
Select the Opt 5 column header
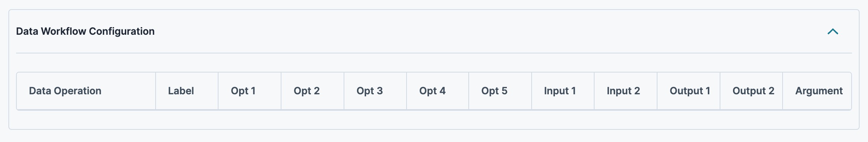coord(500,91)
